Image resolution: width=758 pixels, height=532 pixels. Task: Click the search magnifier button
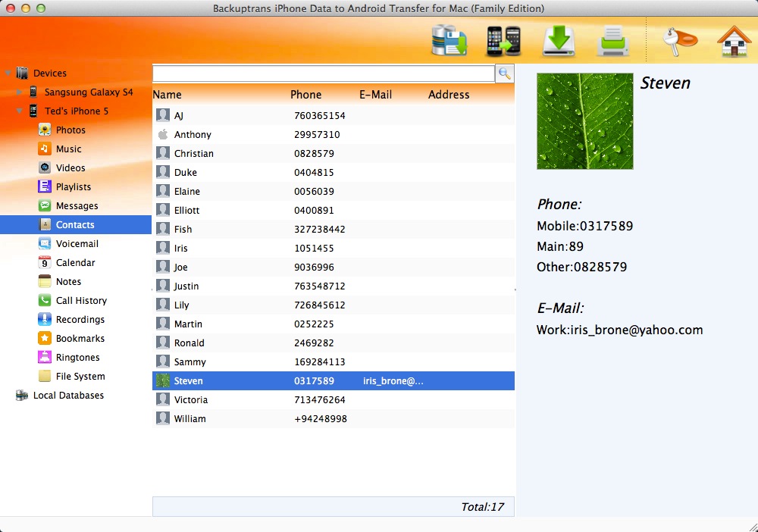505,74
